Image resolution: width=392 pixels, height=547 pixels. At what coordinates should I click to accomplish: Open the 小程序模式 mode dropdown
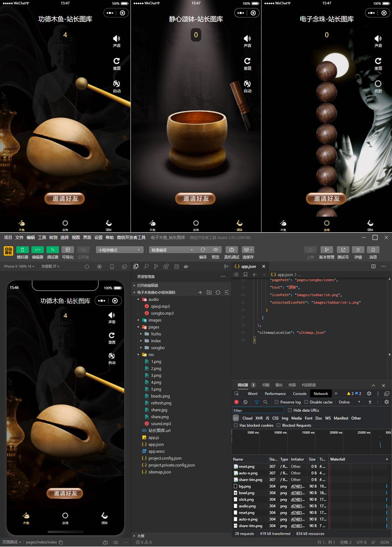[x=119, y=250]
